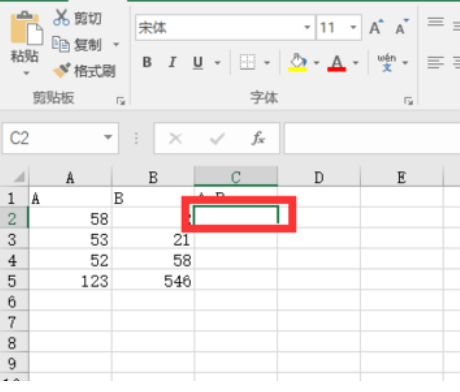Screen dimensions: 460x392
Task: Select column E header
Action: click(x=402, y=177)
